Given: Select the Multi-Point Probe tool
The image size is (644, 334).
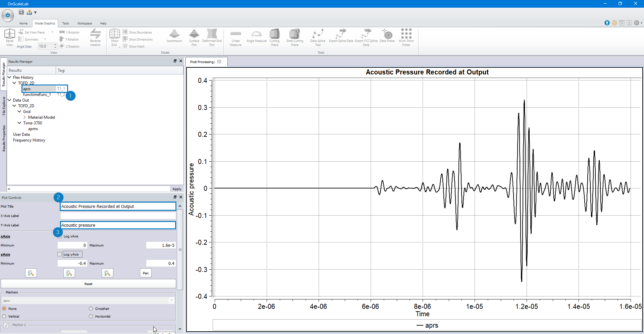Looking at the screenshot, I should tap(406, 38).
